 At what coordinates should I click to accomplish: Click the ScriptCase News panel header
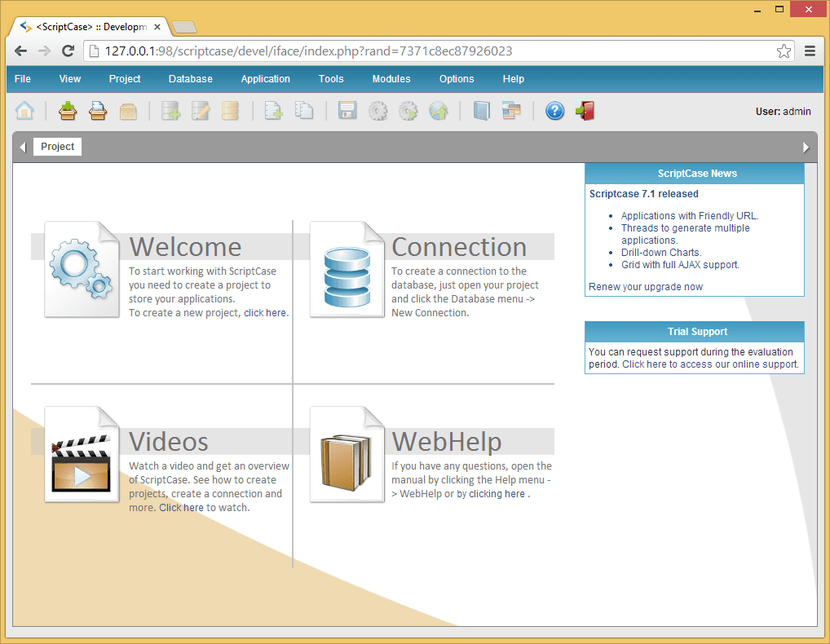(695, 174)
